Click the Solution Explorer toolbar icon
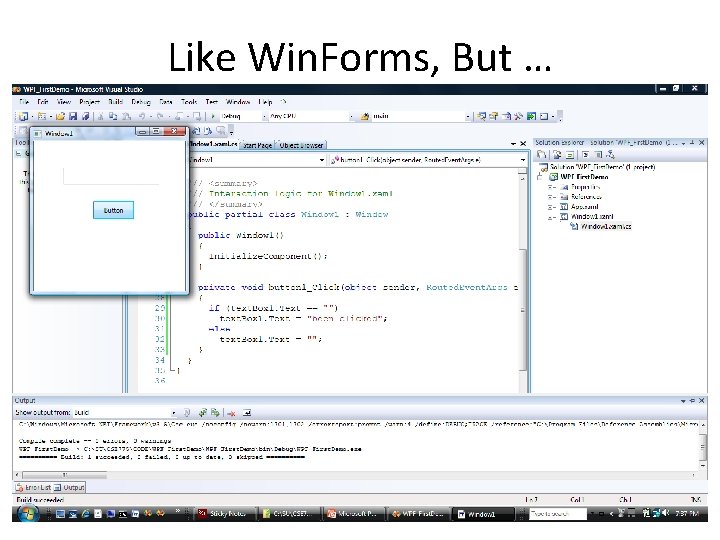Image resolution: width=720 pixels, height=540 pixels. point(481,116)
